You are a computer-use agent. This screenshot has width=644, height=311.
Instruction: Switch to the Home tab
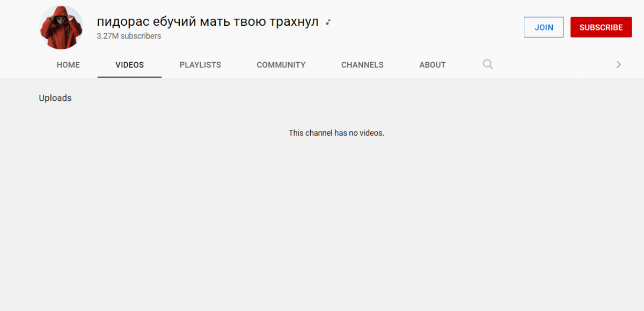coord(68,65)
